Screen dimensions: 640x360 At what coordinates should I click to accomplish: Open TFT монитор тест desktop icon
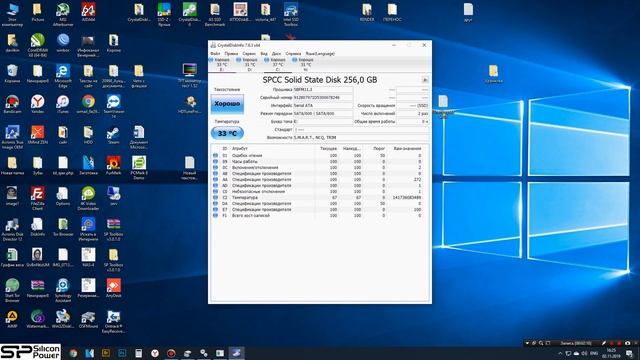point(189,76)
